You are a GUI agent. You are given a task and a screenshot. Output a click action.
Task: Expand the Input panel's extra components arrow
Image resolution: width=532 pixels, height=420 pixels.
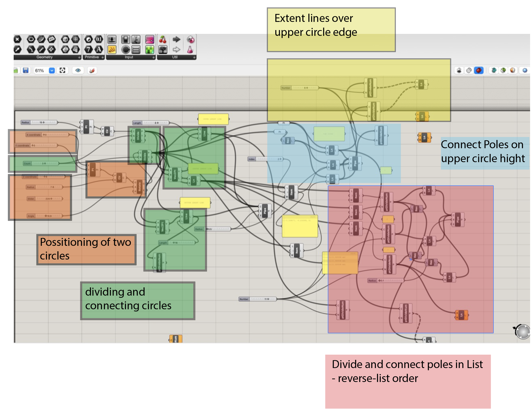pyautogui.click(x=153, y=58)
